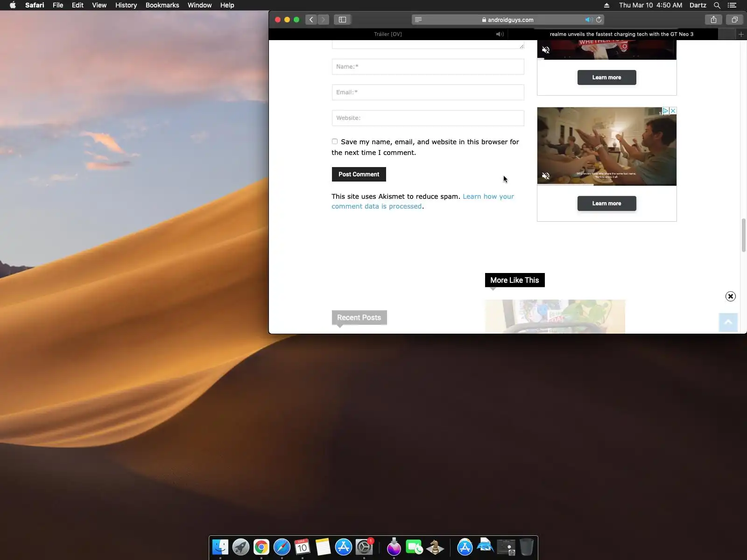Open the Edit menu
The width and height of the screenshot is (747, 560).
coord(78,5)
